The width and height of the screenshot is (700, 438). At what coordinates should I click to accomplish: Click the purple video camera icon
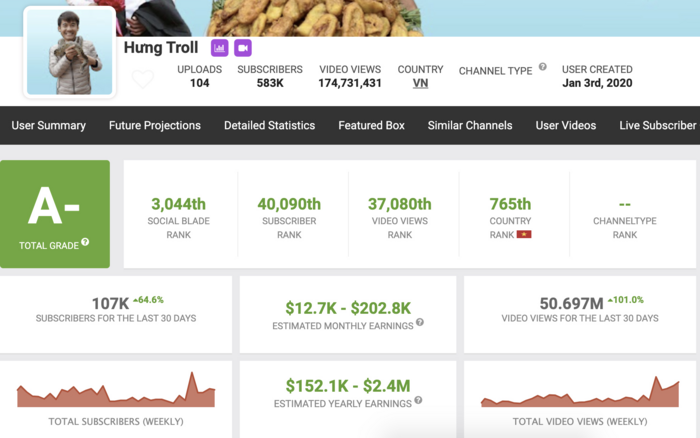(x=243, y=48)
